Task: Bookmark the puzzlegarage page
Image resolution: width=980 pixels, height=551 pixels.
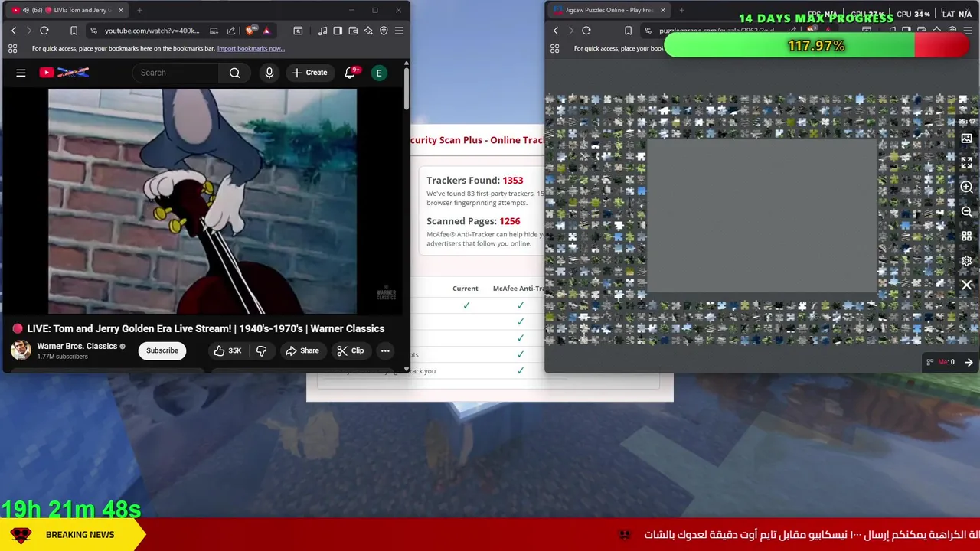Action: 628,31
